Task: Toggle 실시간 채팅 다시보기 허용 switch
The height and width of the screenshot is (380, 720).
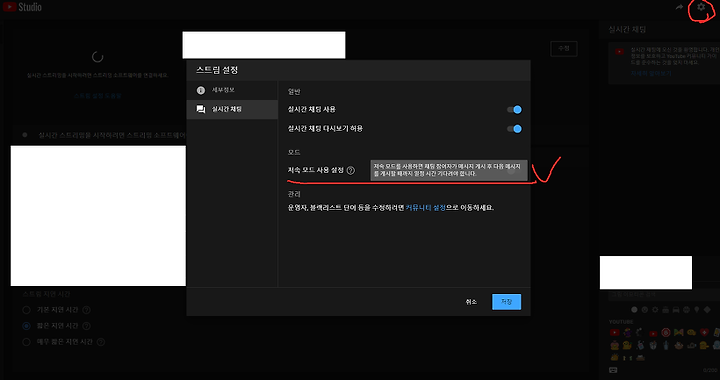Action: pos(514,129)
